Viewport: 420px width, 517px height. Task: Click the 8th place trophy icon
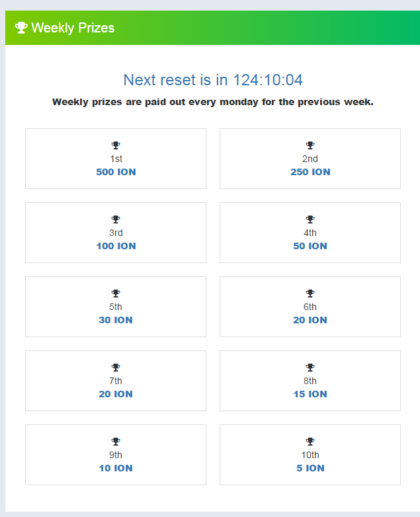tap(310, 368)
